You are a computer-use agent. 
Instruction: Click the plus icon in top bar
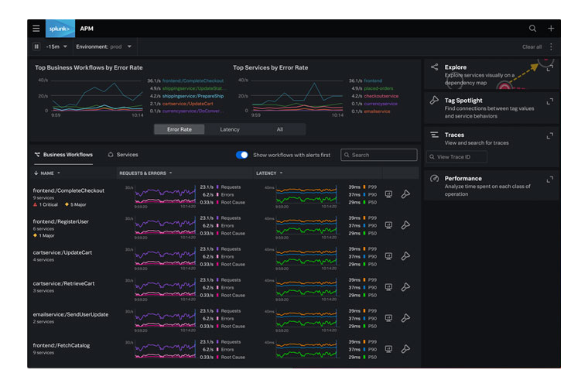(551, 29)
